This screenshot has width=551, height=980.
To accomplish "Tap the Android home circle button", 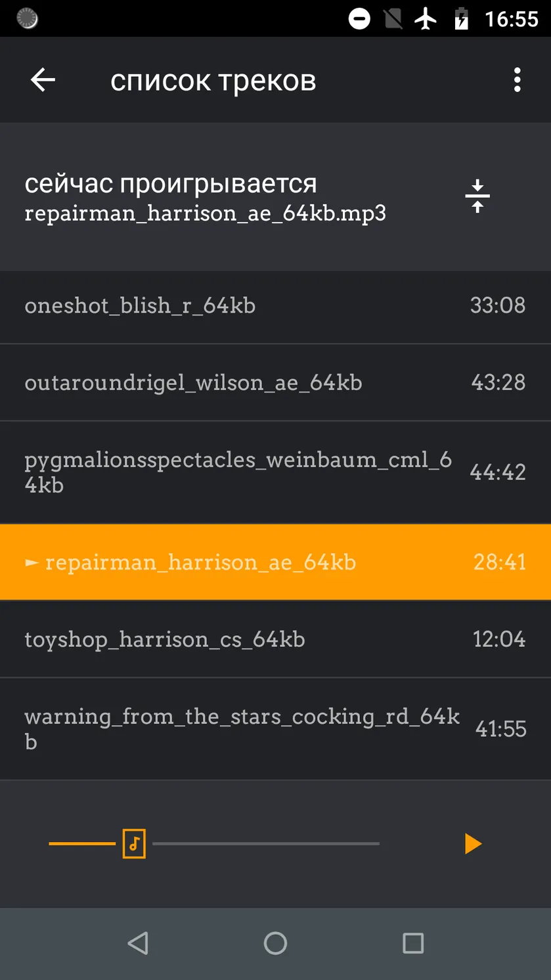I will tap(275, 943).
